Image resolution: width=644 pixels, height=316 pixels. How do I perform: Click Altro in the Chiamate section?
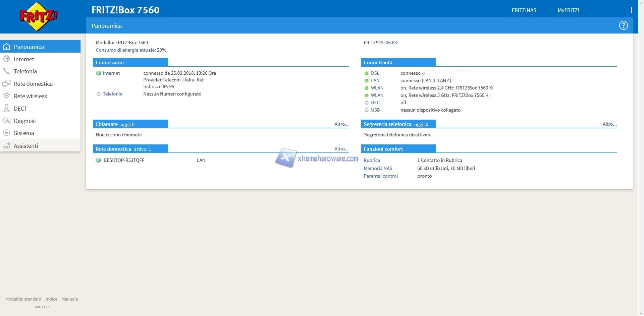tap(341, 124)
